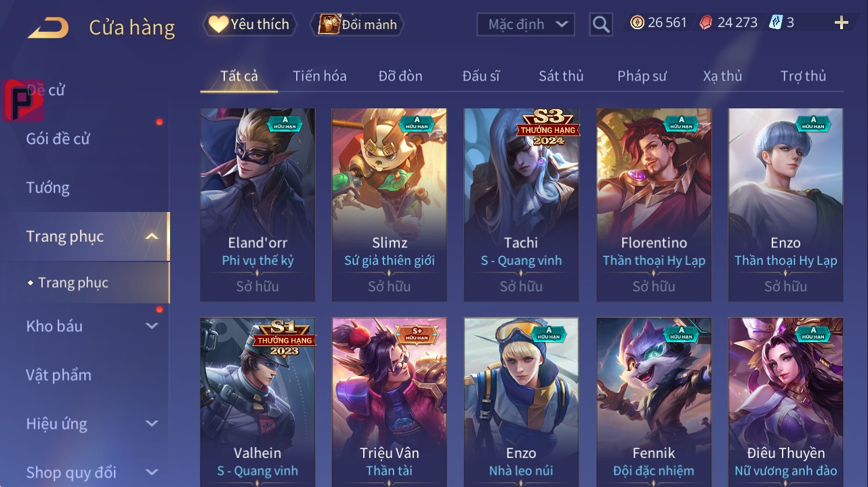Switch to the Sát thủ tab
This screenshot has height=487, width=868.
click(561, 76)
